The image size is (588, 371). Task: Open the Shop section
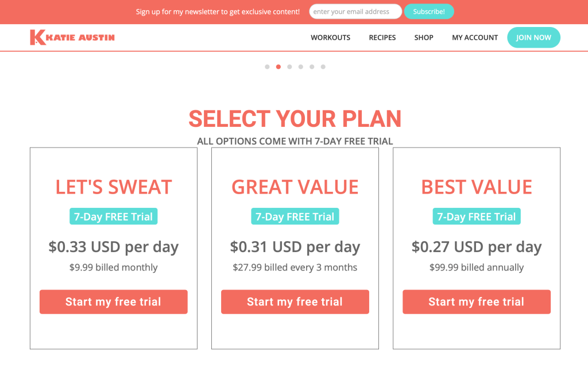(x=424, y=37)
